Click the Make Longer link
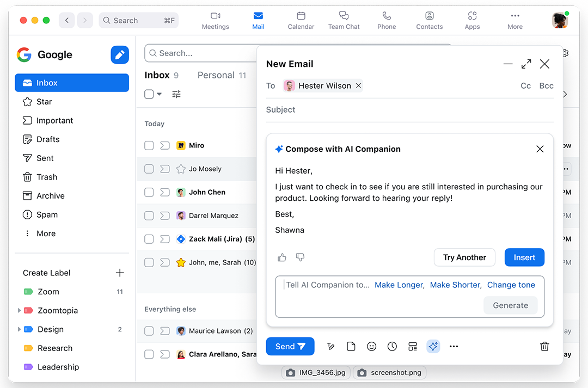The height and width of the screenshot is (388, 588). click(399, 285)
